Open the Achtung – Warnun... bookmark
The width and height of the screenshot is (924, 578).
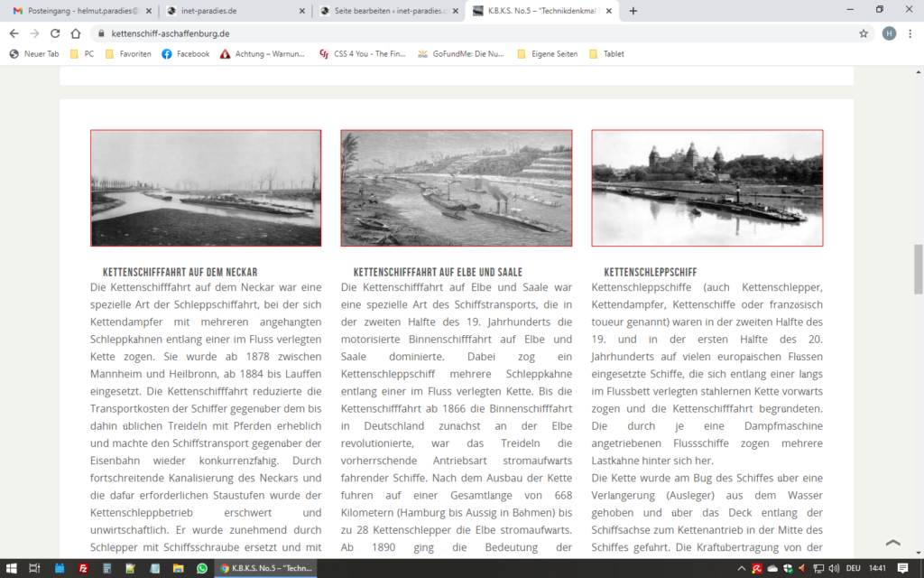[263, 53]
